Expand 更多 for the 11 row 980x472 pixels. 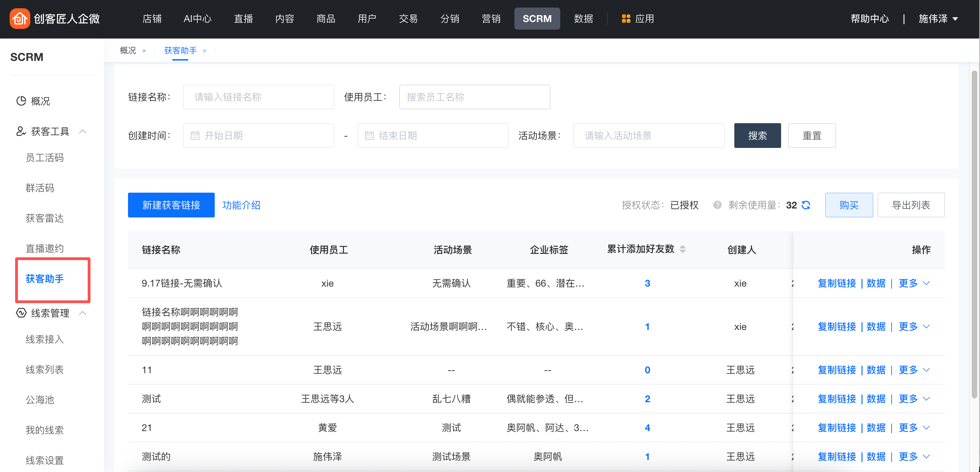point(914,370)
